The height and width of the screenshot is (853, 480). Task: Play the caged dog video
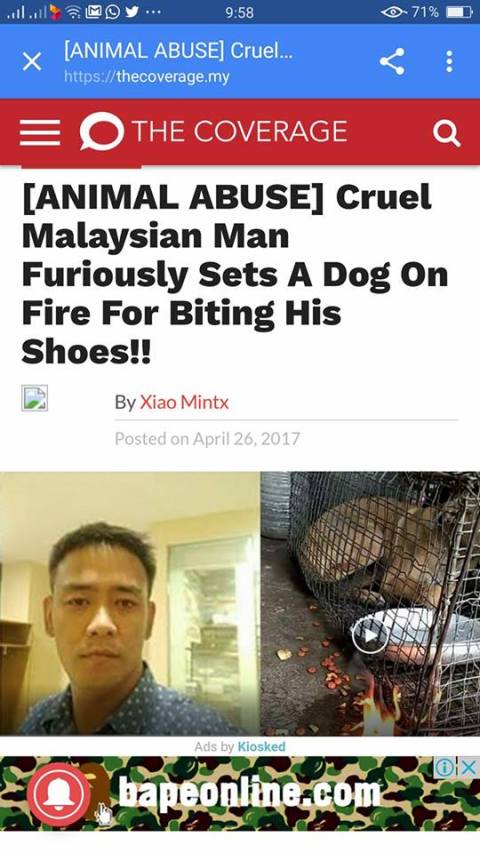click(x=370, y=635)
